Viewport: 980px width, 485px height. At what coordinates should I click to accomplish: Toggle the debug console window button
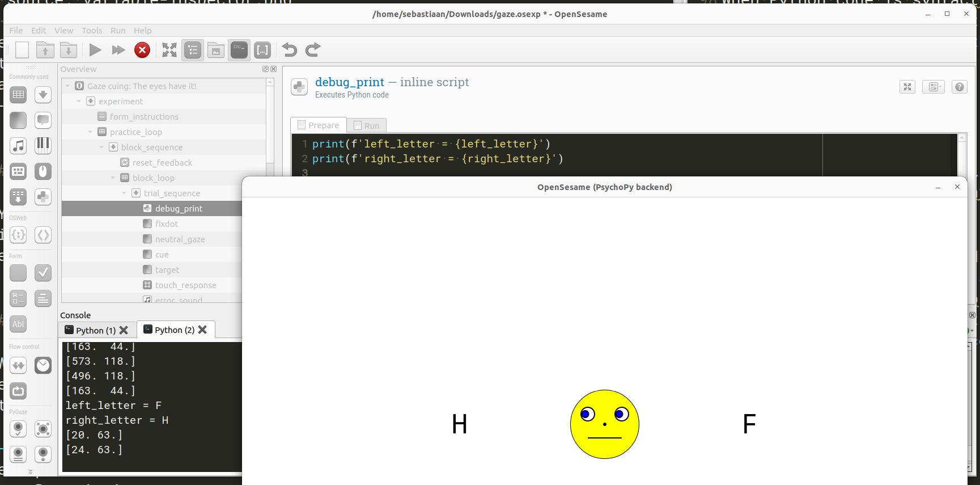coord(239,50)
